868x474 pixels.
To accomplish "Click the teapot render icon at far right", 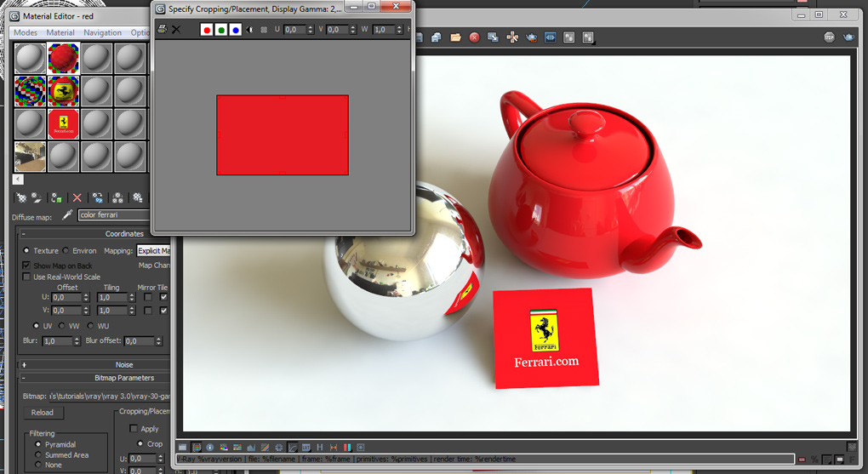I will click(848, 37).
